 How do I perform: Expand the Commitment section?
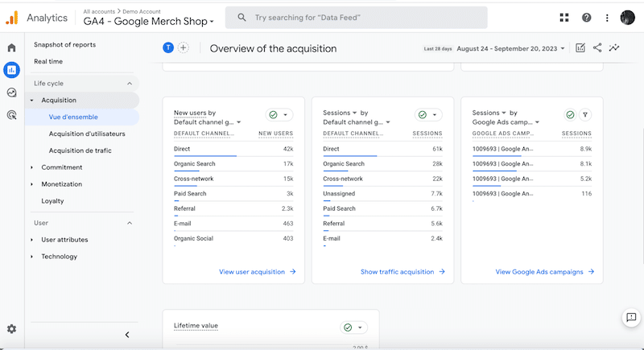tap(32, 167)
